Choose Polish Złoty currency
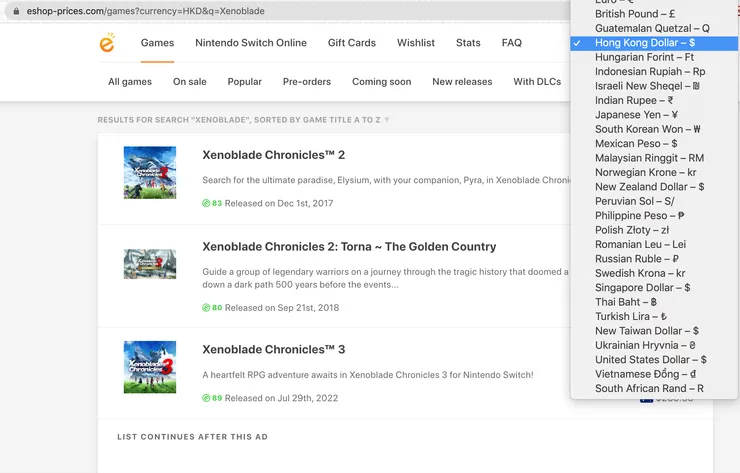Viewport: 740px width, 473px height. point(654,230)
